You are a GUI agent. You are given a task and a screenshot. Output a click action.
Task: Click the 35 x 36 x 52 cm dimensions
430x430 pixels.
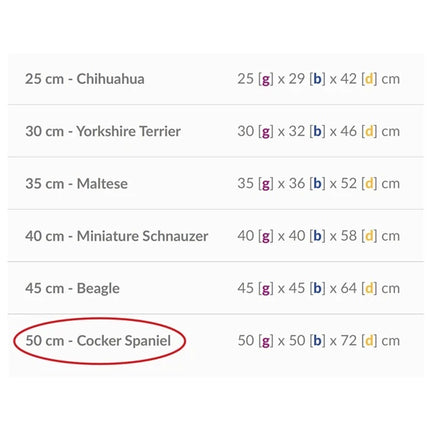319,184
